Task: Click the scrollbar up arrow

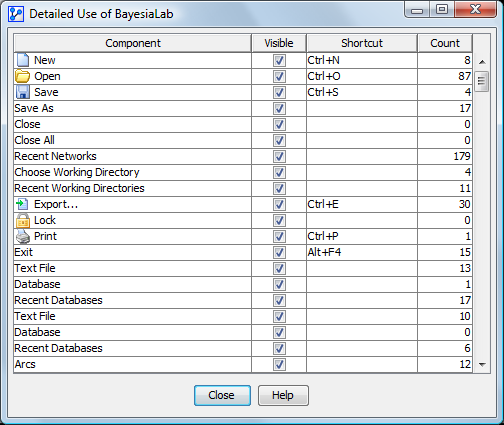Action: (482, 62)
